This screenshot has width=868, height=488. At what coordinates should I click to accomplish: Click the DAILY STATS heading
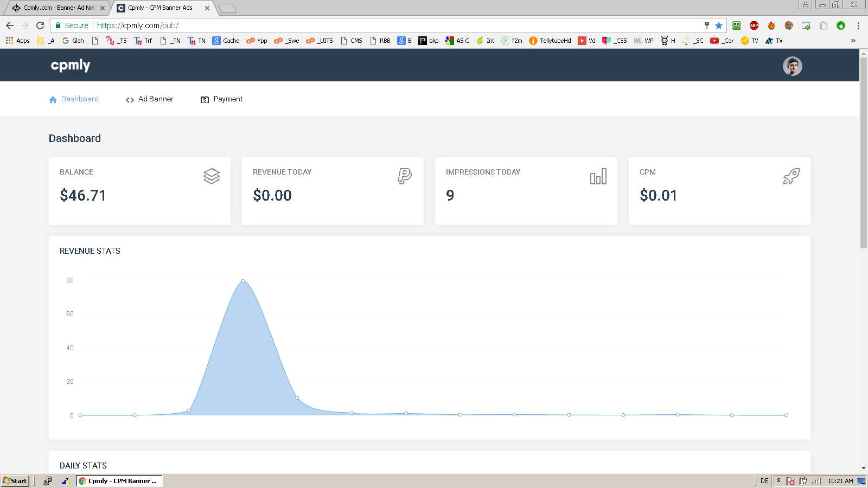83,466
